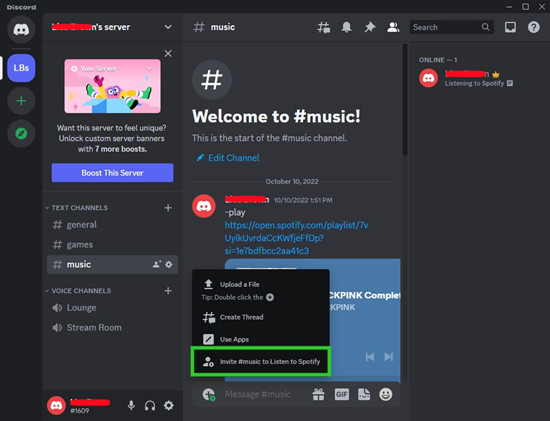Explore public servers compass icon
This screenshot has width=550, height=421.
pos(21,134)
